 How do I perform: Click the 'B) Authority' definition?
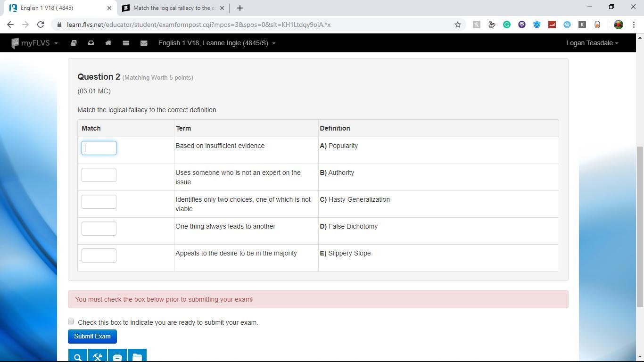click(x=337, y=173)
